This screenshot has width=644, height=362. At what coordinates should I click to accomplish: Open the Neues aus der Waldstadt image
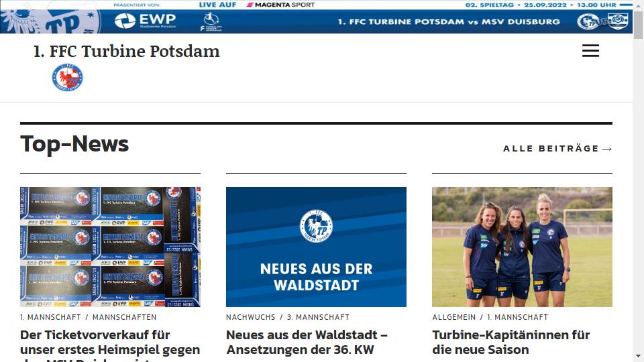[x=316, y=247]
